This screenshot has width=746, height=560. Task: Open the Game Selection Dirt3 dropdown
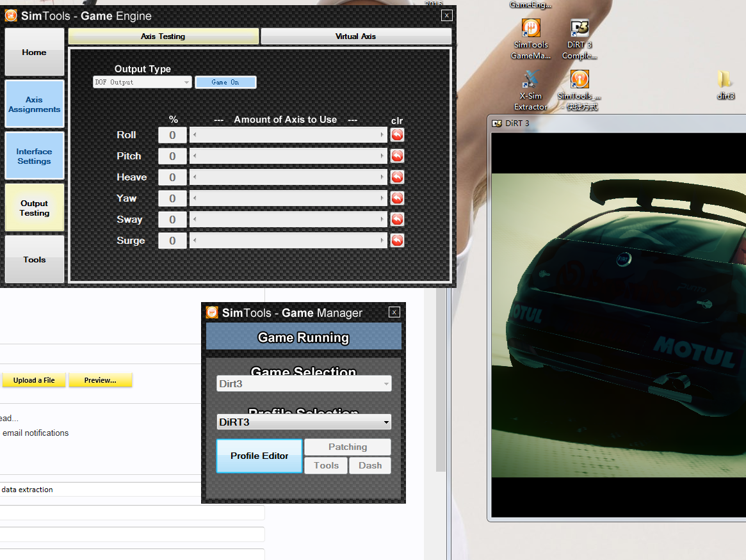(x=304, y=383)
